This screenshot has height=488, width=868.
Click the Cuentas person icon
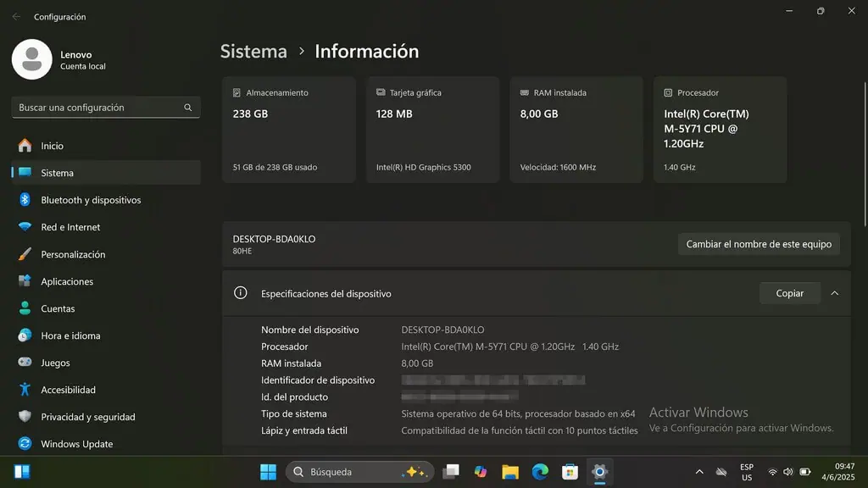coord(25,308)
